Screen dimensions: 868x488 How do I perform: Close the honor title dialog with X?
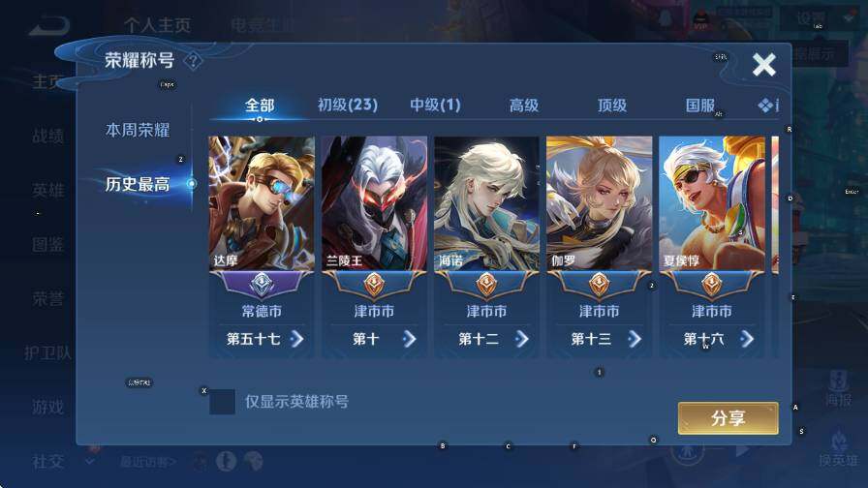(764, 65)
